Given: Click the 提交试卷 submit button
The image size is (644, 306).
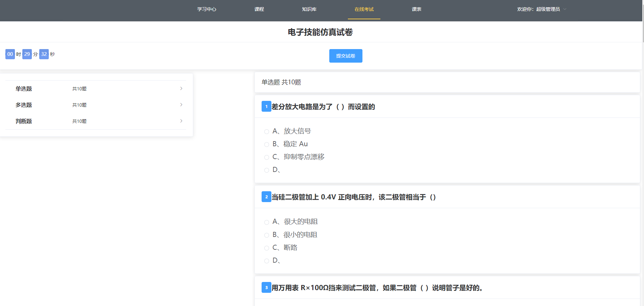Looking at the screenshot, I should [346, 56].
